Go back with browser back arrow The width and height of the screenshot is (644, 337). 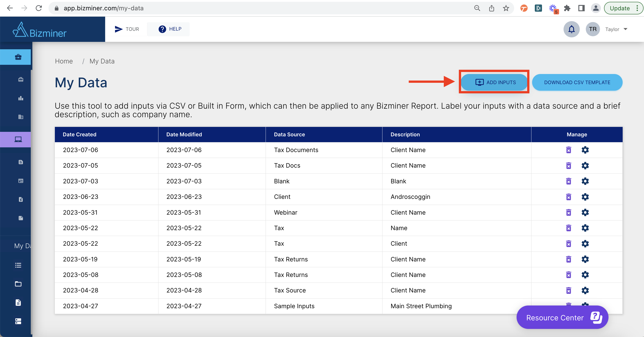(10, 8)
